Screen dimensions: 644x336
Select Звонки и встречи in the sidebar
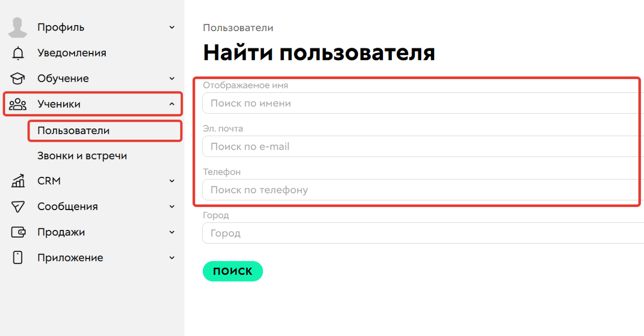click(x=81, y=156)
